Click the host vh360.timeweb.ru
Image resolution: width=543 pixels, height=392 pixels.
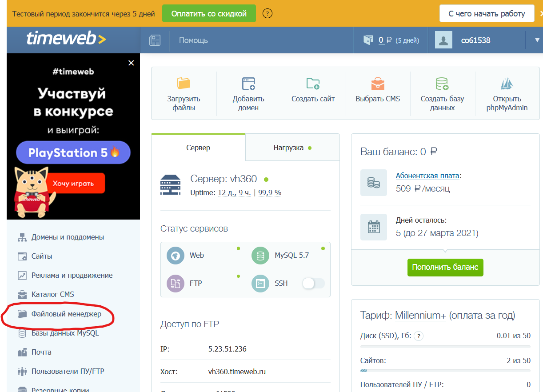point(237,372)
